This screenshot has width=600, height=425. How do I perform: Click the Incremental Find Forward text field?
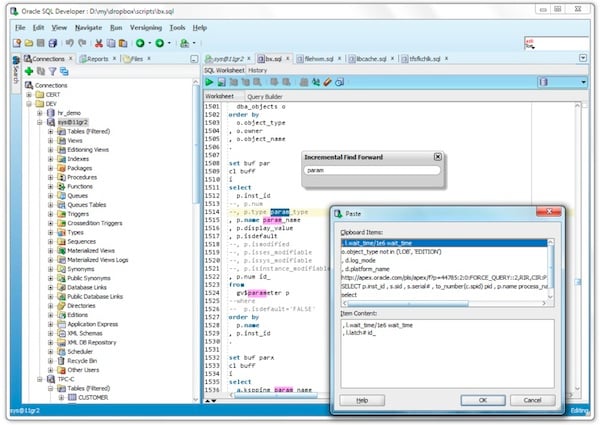click(x=372, y=171)
